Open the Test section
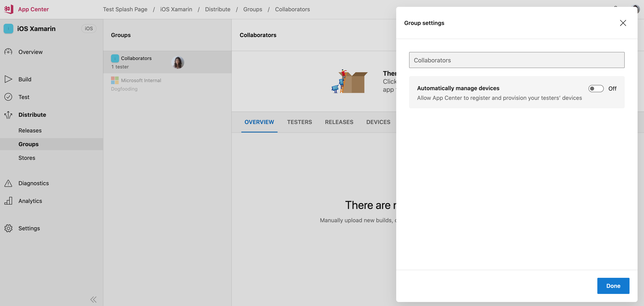644x306 pixels. [24, 97]
